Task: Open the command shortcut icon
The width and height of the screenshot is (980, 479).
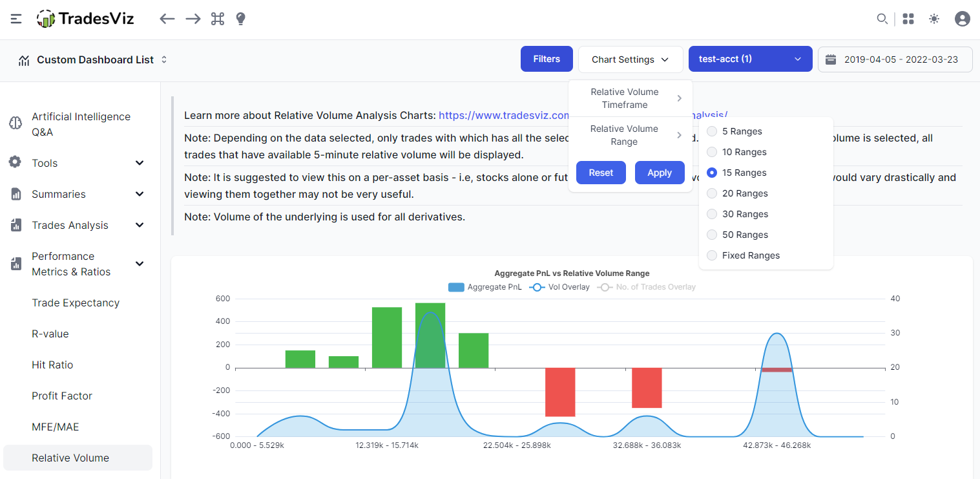Action: click(x=218, y=19)
